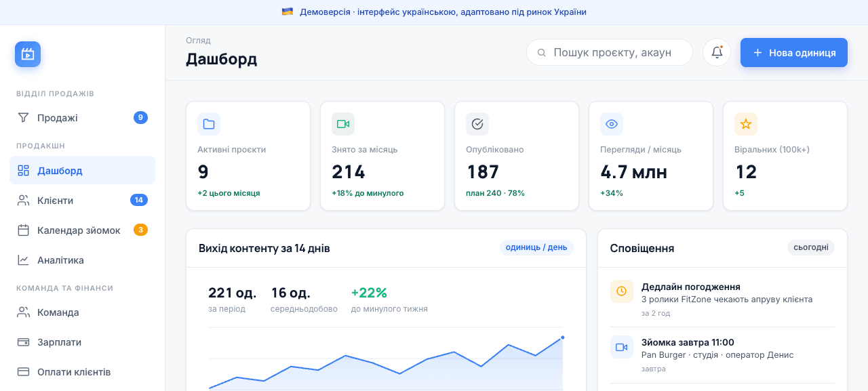Image resolution: width=868 pixels, height=391 pixels.
Task: Go to Клієнти page
Action: pos(82,201)
